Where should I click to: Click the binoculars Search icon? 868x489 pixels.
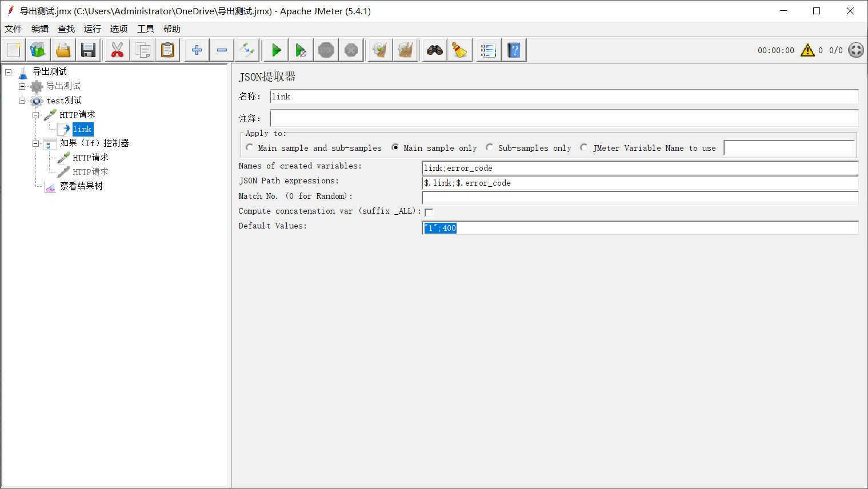(435, 50)
